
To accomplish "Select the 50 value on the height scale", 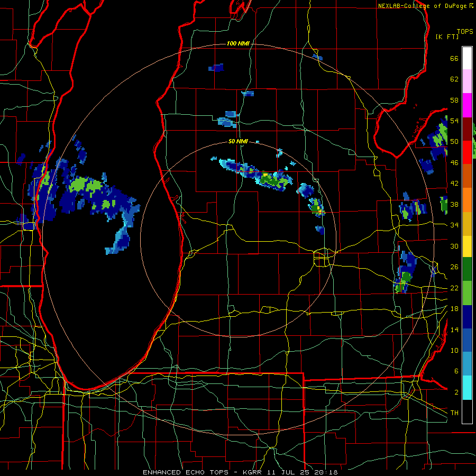I will click(454, 142).
